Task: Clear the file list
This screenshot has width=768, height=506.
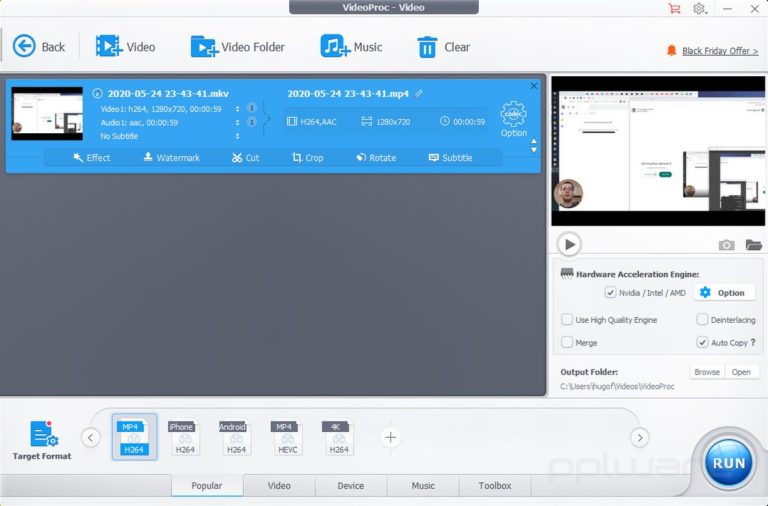Action: [443, 47]
